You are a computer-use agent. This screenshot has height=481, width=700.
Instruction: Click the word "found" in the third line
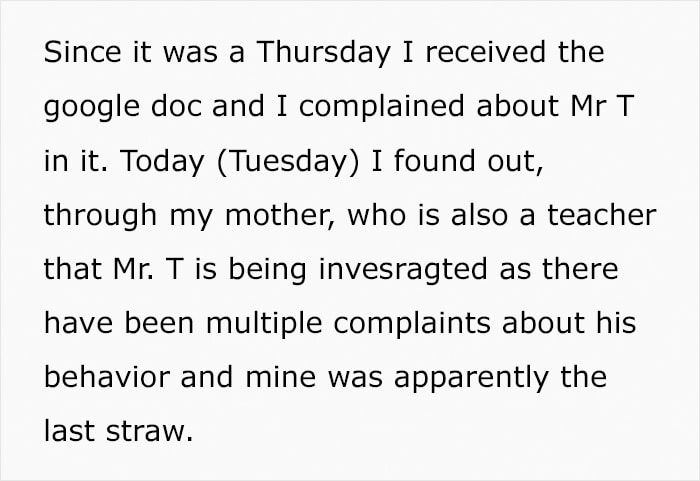[x=434, y=160]
